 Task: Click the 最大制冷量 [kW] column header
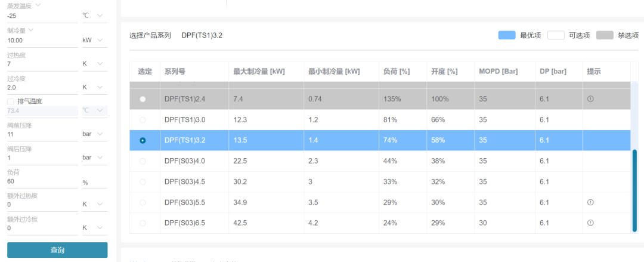(x=259, y=71)
